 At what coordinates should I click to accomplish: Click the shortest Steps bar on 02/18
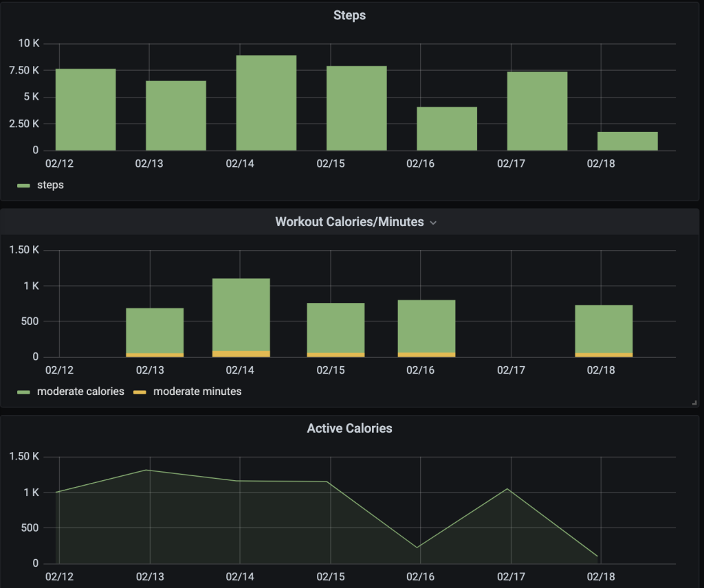coord(627,141)
